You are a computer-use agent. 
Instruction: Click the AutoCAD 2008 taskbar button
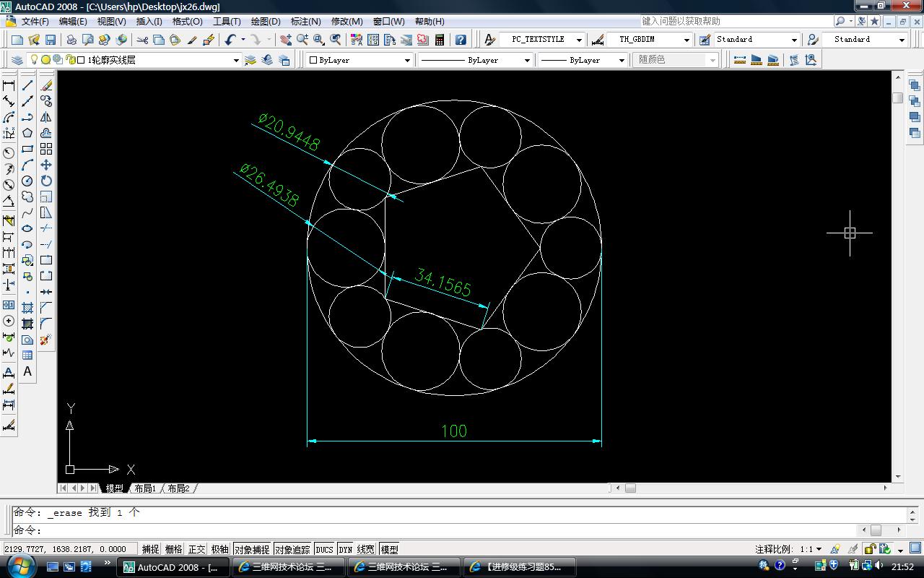(x=173, y=567)
